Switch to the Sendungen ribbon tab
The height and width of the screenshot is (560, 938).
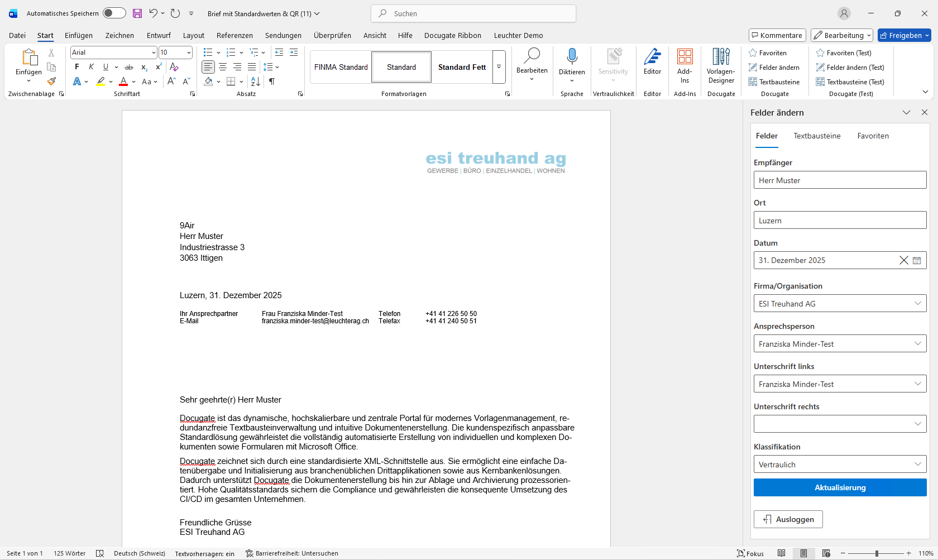tap(283, 35)
